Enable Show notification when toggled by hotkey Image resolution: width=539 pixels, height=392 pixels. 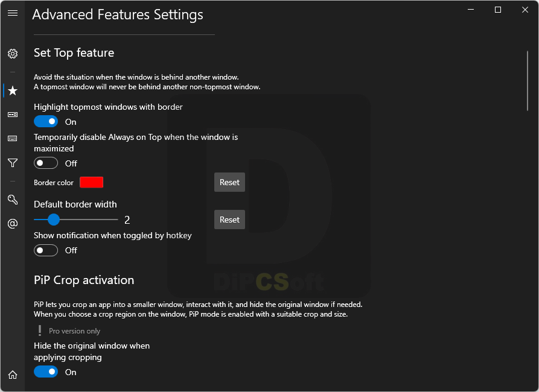tap(46, 250)
